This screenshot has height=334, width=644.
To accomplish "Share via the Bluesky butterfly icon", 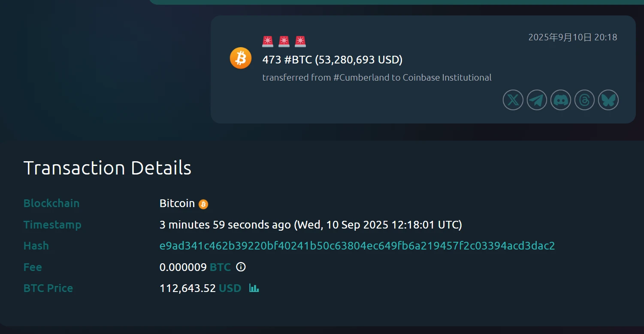I will click(x=608, y=99).
